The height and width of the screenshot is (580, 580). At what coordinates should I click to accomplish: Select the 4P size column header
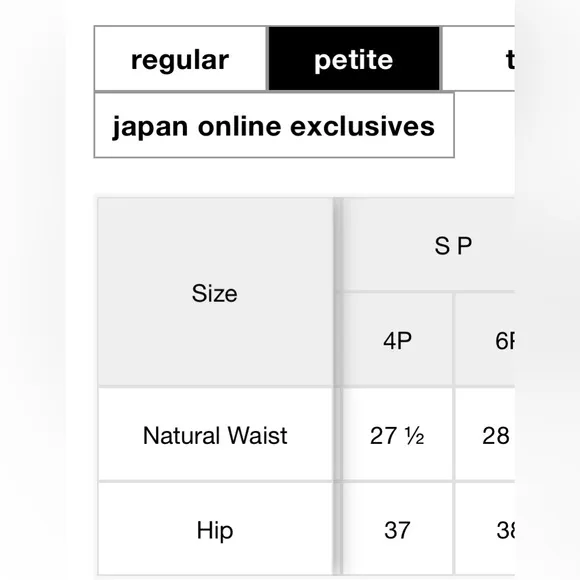397,340
